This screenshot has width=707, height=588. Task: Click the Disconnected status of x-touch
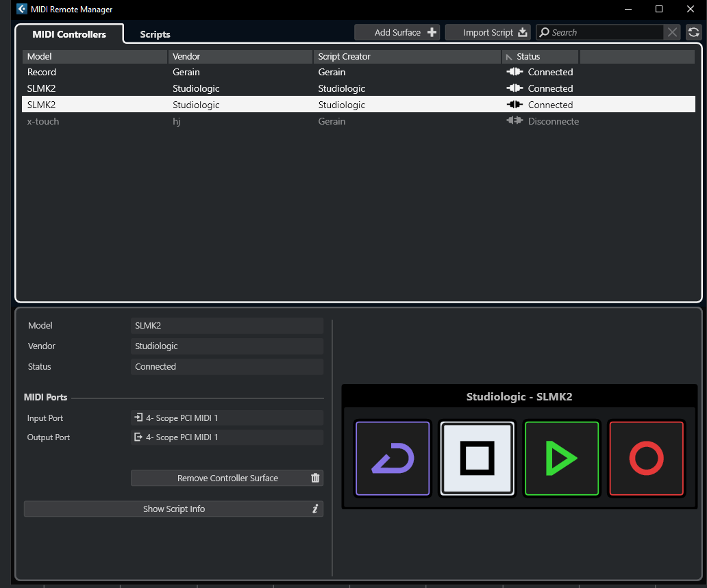point(554,121)
